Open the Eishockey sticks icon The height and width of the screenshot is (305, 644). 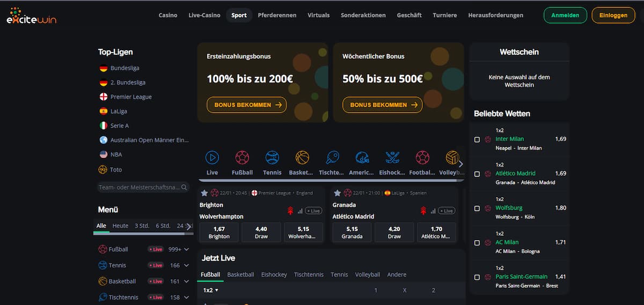coord(392,158)
